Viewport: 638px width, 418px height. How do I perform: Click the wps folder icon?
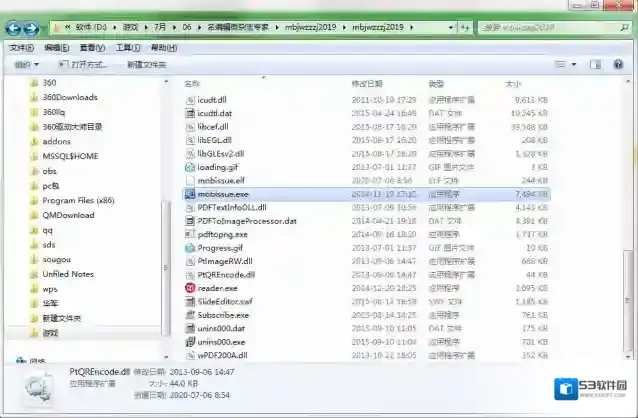(x=35, y=289)
